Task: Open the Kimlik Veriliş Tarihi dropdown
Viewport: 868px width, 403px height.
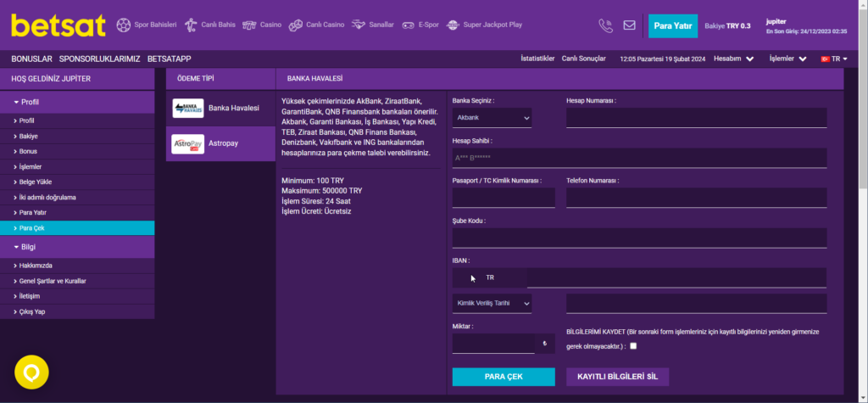Action: click(492, 303)
